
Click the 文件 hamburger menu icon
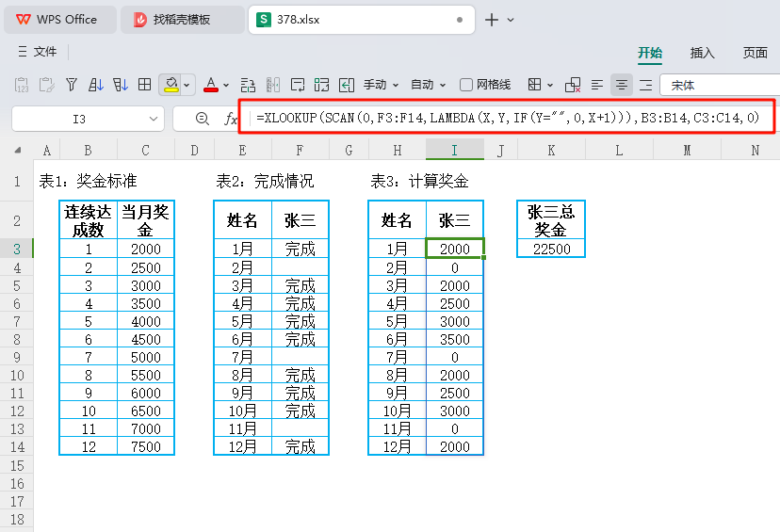coord(23,51)
